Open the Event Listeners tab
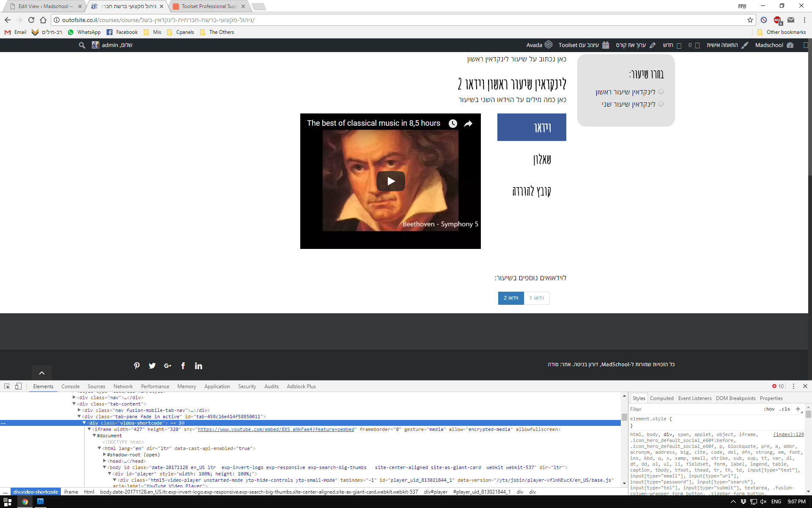 [x=695, y=398]
